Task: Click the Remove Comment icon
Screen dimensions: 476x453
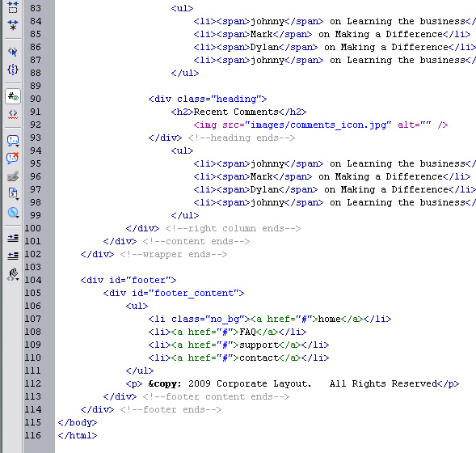Action: (13, 158)
